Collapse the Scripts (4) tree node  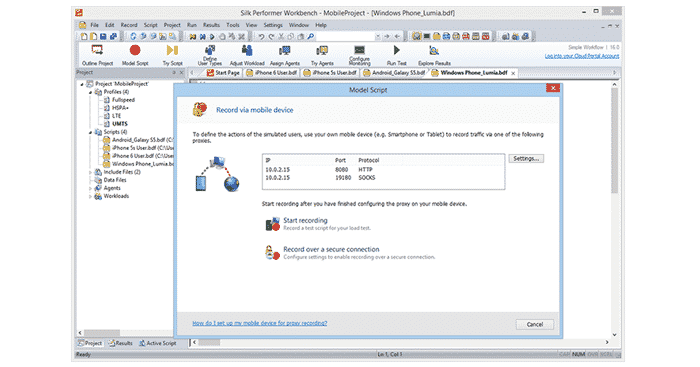[x=90, y=132]
